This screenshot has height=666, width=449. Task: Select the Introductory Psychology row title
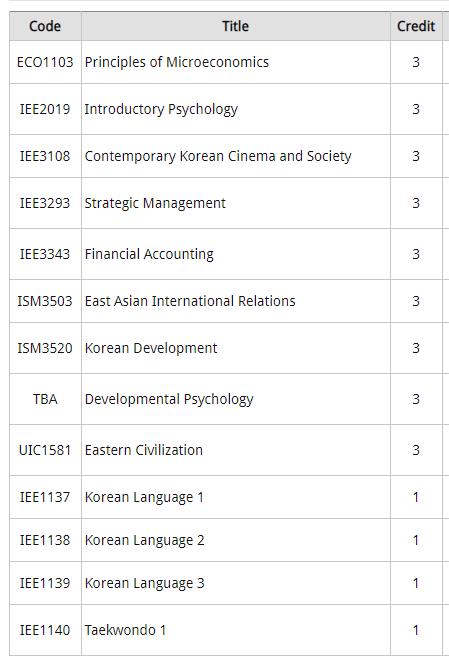[x=161, y=109]
